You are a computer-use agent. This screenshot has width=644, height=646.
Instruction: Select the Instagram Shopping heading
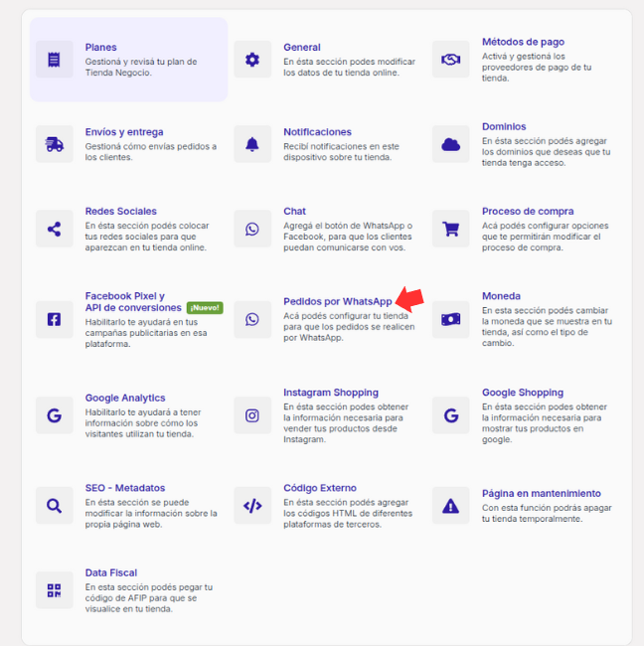331,393
